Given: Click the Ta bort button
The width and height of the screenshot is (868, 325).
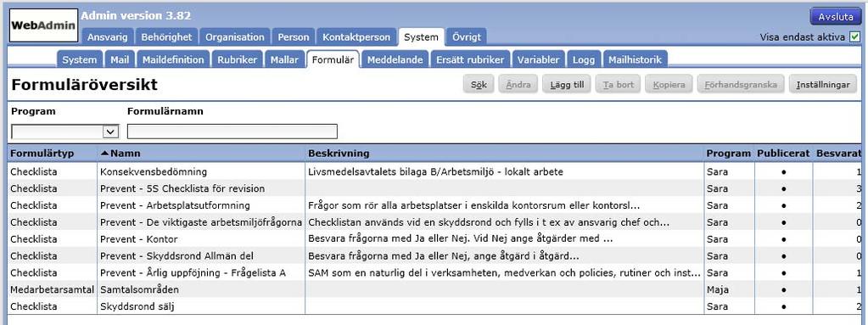Looking at the screenshot, I should click(618, 85).
